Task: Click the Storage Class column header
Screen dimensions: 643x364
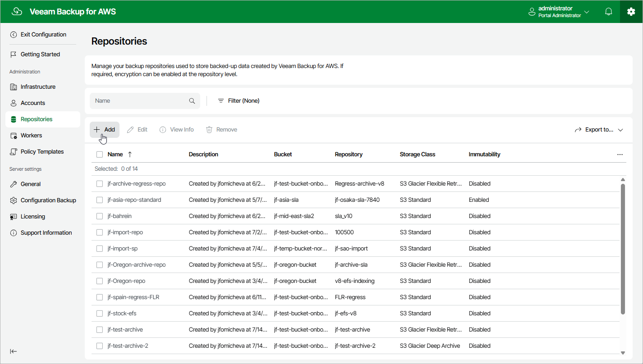Action: coord(418,155)
